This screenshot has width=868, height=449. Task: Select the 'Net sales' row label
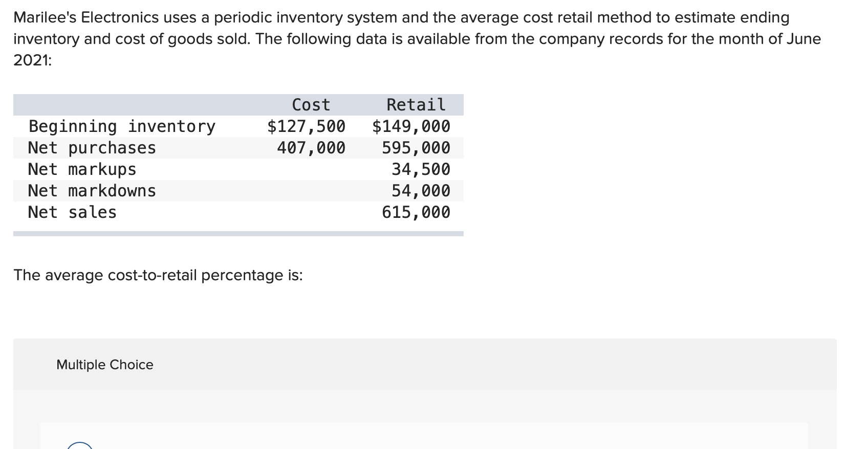(x=72, y=212)
